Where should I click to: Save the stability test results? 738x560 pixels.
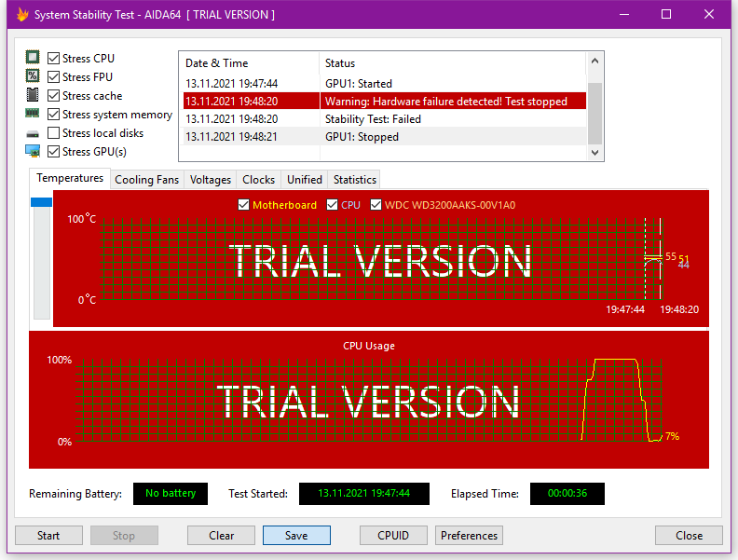[296, 536]
